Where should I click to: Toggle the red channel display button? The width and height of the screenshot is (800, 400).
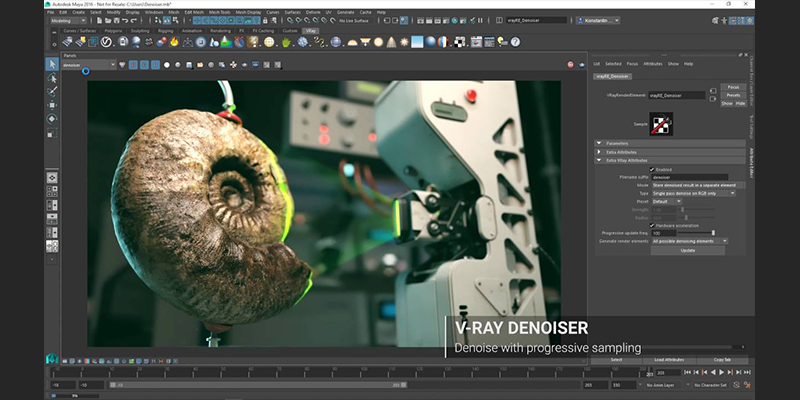(133, 65)
